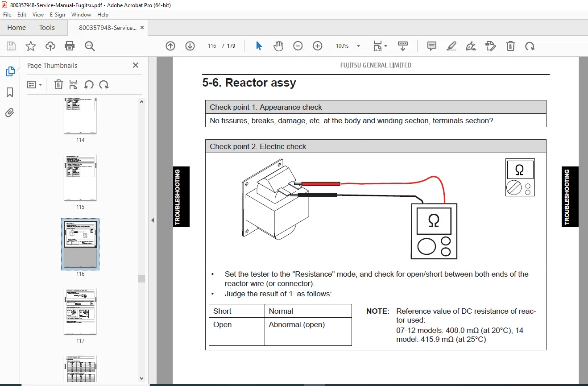Click the Save file icon
588x386 pixels.
tap(11, 46)
